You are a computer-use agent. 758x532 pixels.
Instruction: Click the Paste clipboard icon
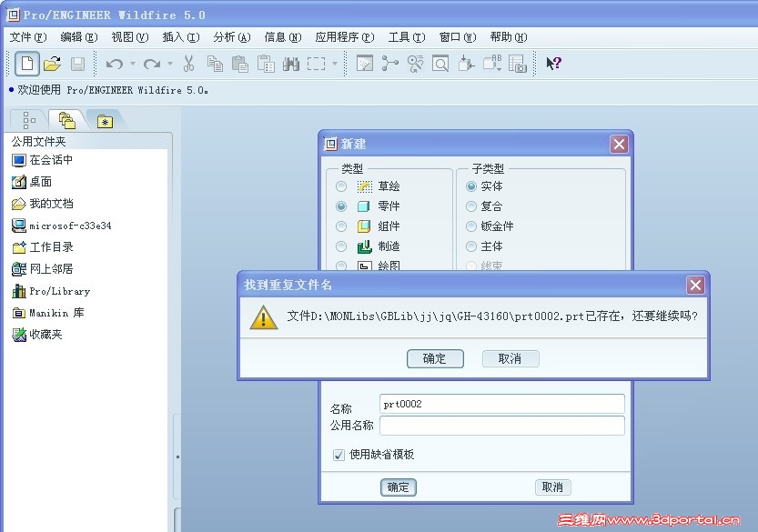[x=240, y=64]
